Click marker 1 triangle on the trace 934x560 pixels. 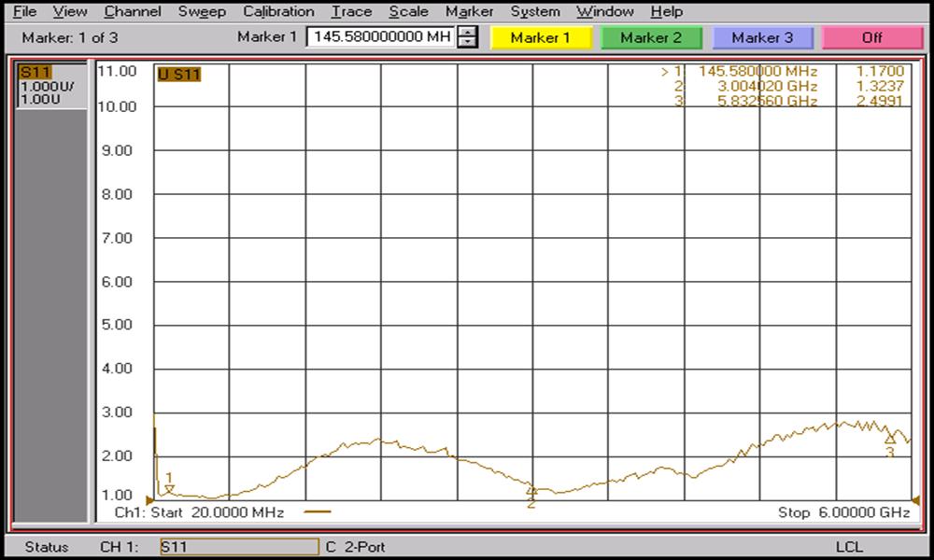click(169, 488)
